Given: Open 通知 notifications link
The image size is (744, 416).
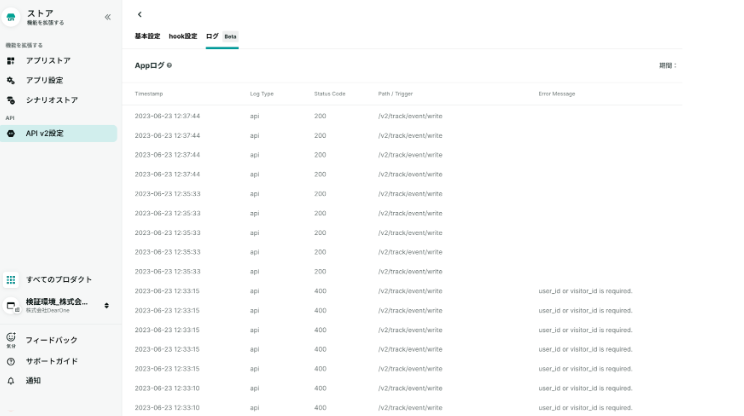Looking at the screenshot, I should (33, 380).
